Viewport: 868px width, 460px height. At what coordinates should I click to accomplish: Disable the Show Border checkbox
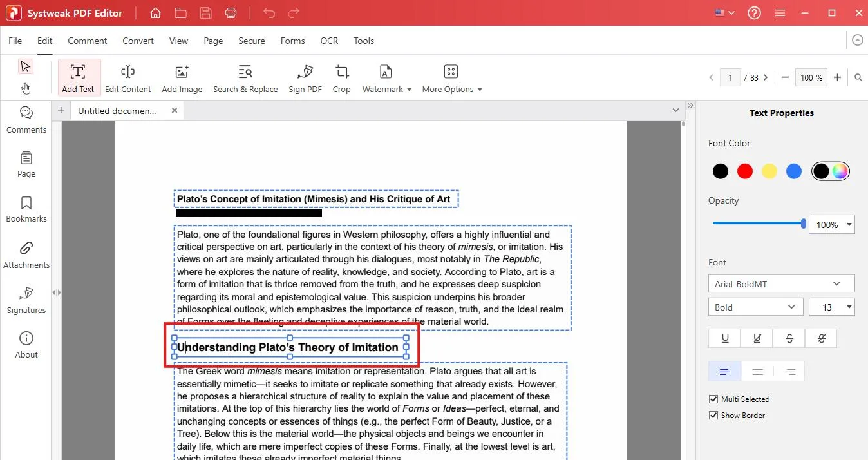pyautogui.click(x=713, y=416)
